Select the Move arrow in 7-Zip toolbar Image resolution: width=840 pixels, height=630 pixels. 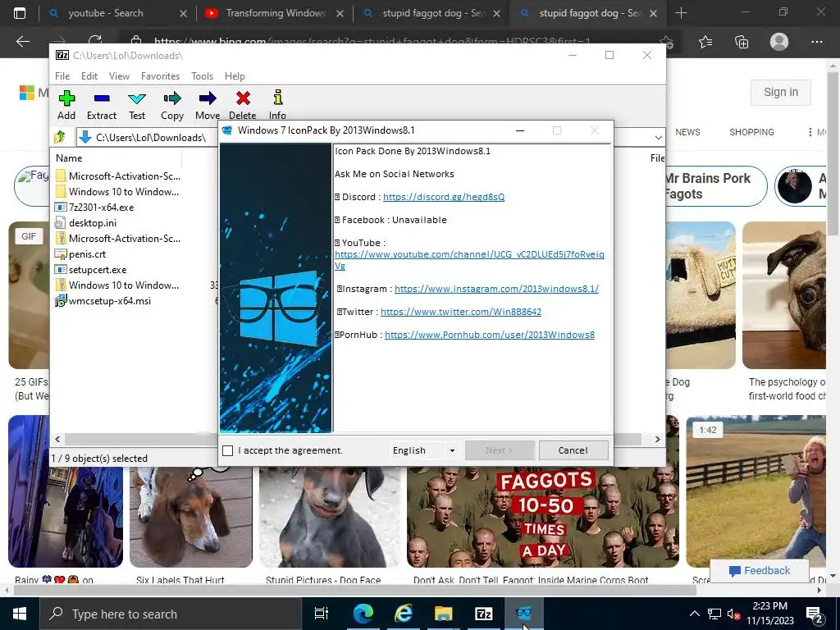(208, 105)
